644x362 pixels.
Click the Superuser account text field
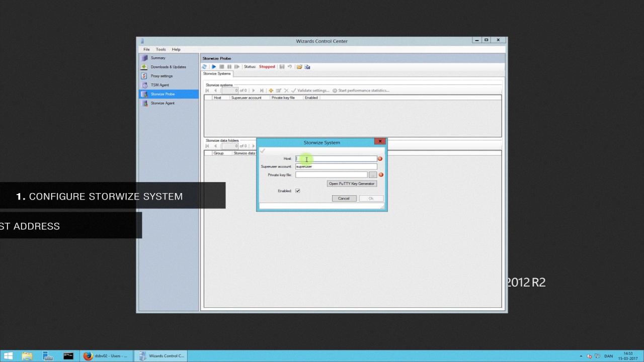(336, 166)
